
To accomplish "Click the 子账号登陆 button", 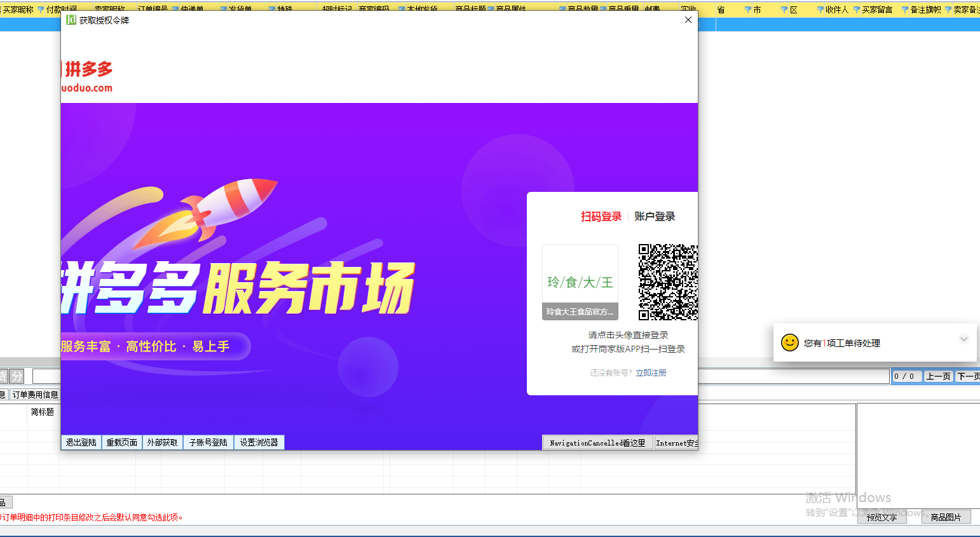I will click(208, 442).
